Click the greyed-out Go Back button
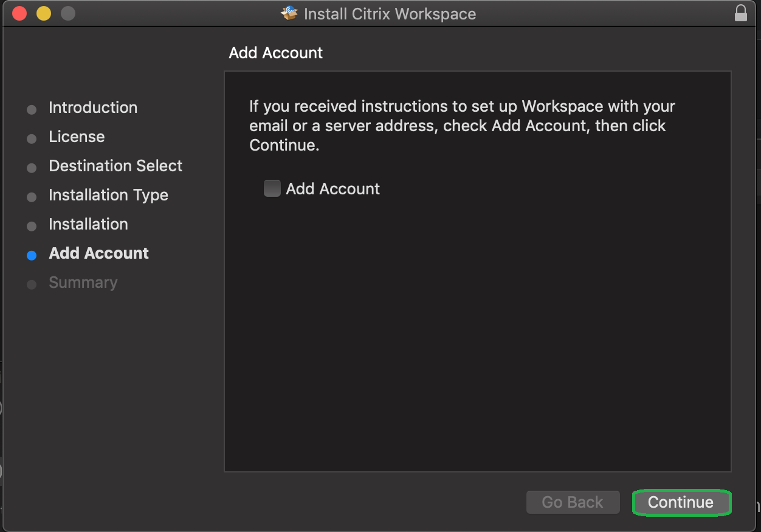The image size is (761, 532). tap(573, 502)
